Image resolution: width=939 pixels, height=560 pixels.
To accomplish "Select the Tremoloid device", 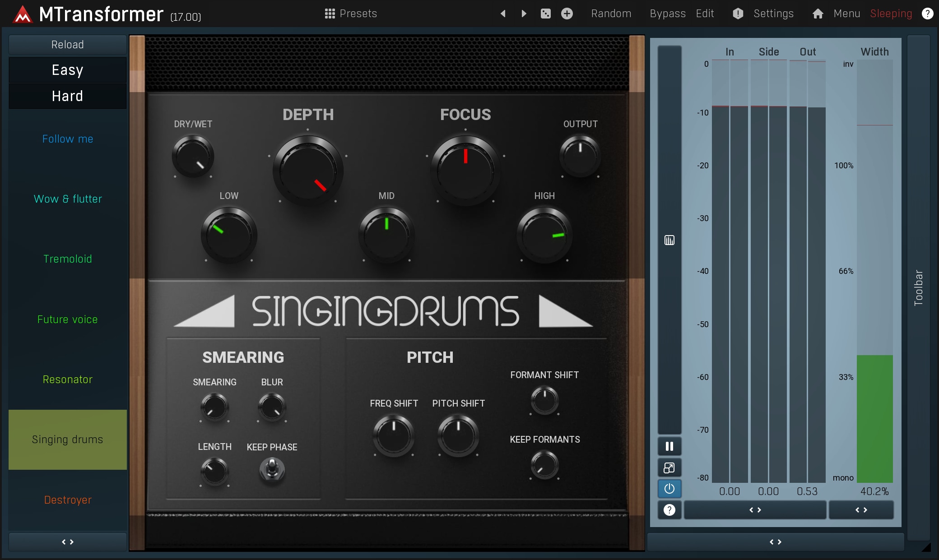I will [68, 259].
